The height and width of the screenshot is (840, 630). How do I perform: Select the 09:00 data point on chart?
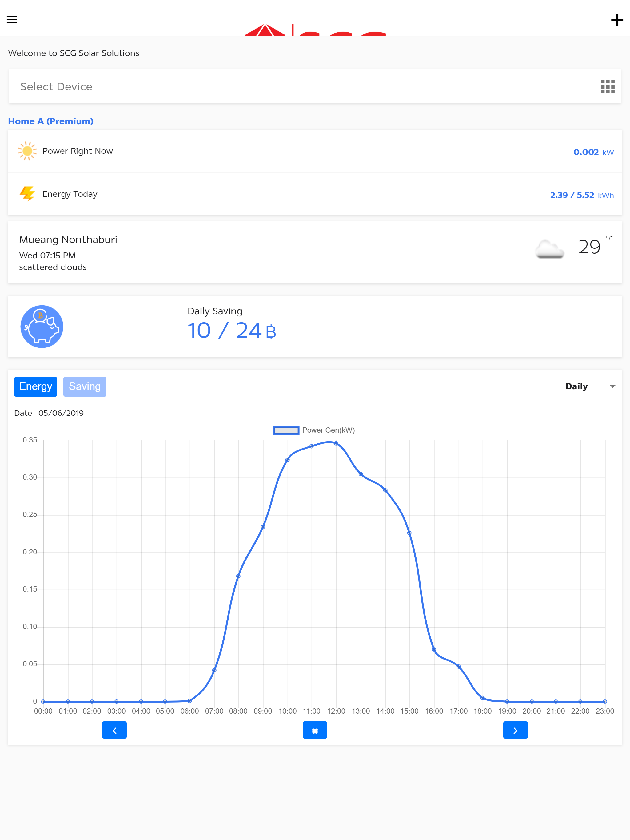point(263,527)
